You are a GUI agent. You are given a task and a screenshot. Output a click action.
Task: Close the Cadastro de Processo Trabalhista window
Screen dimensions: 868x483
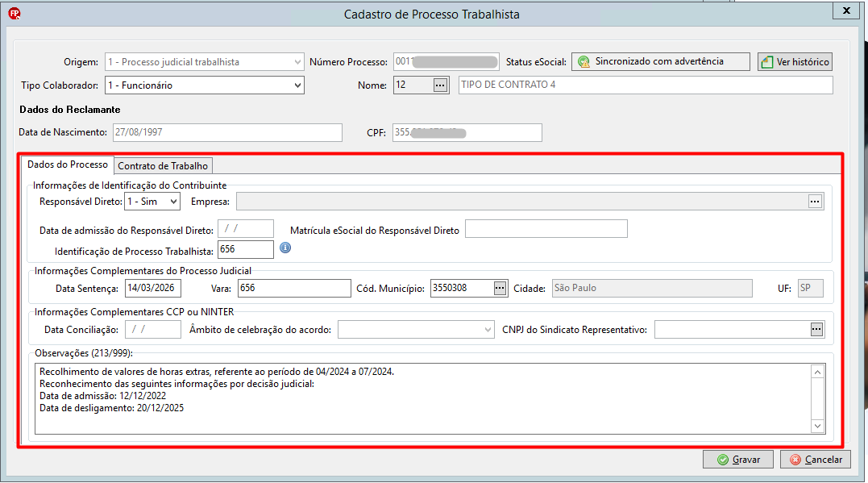pyautogui.click(x=846, y=10)
